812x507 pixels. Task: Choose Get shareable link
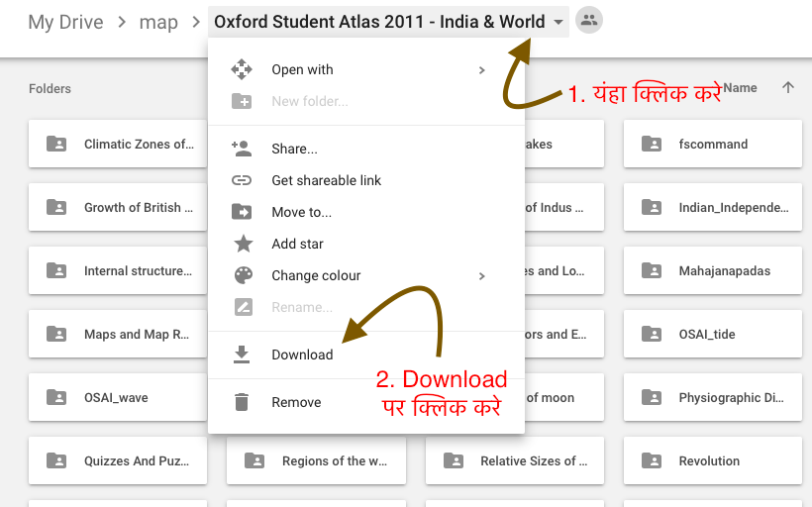click(x=366, y=180)
